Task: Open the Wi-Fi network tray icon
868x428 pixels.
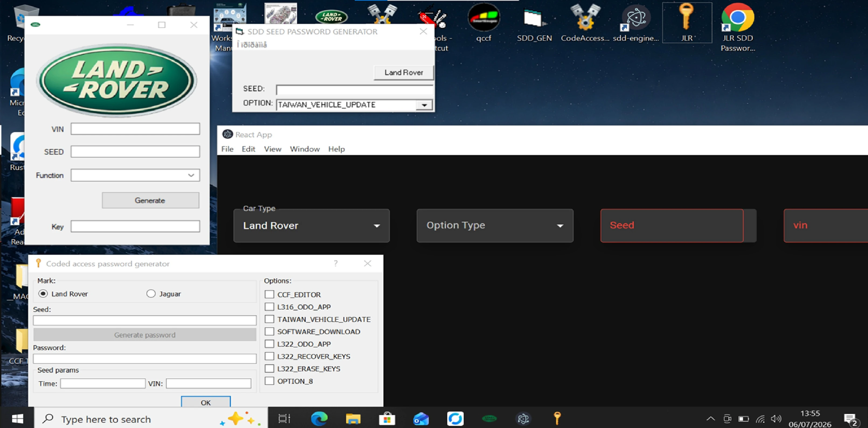Action: [x=760, y=419]
